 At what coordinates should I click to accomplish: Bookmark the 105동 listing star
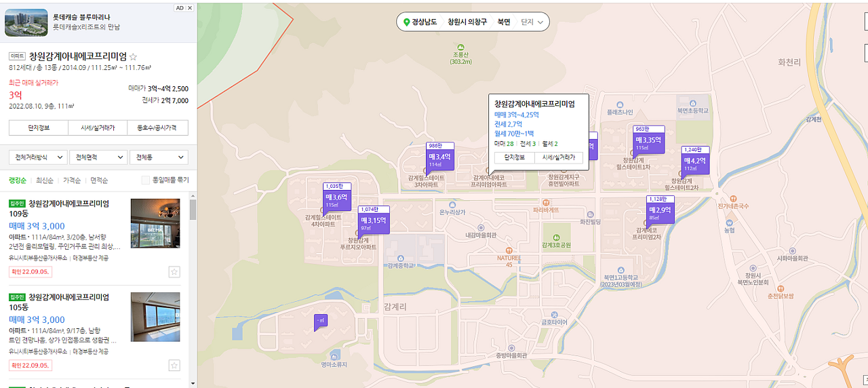pyautogui.click(x=174, y=366)
